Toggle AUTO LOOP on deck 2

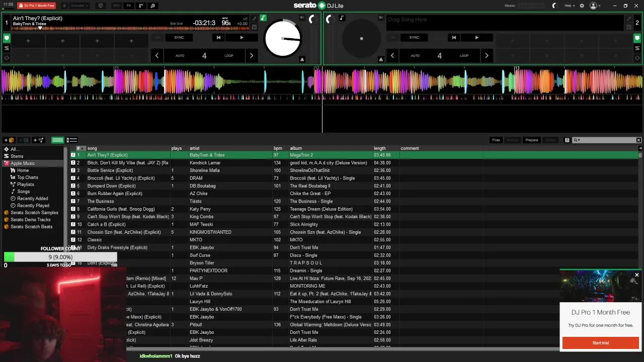click(x=439, y=55)
